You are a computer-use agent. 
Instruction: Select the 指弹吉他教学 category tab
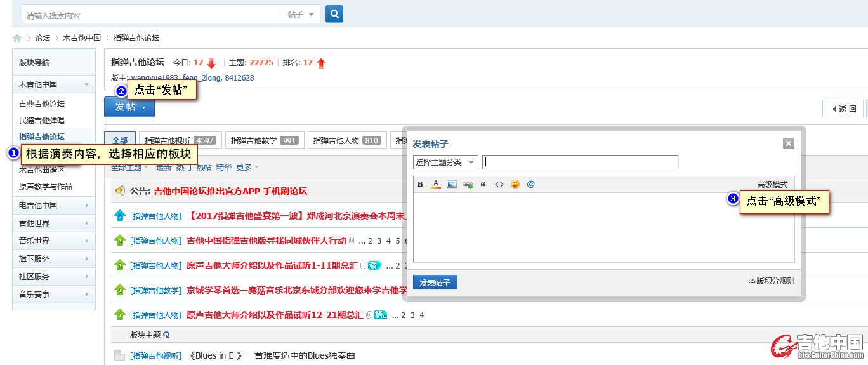[x=265, y=140]
